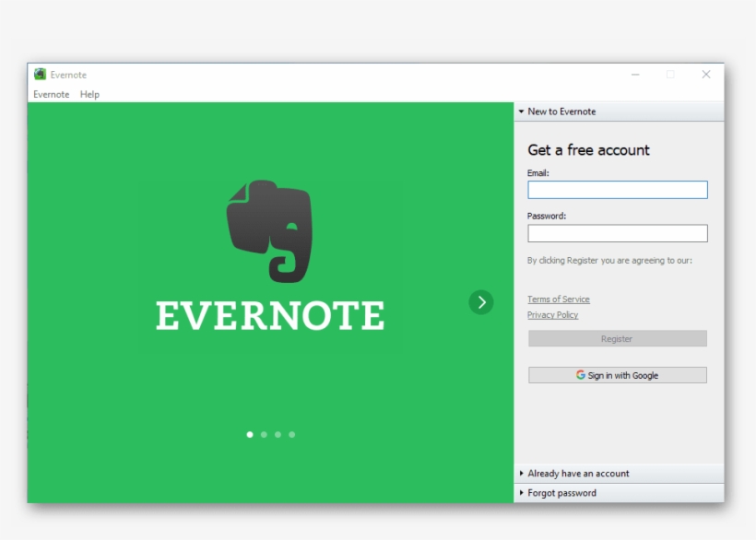Image resolution: width=756 pixels, height=540 pixels.
Task: Click Sign in with Google
Action: pos(618,375)
